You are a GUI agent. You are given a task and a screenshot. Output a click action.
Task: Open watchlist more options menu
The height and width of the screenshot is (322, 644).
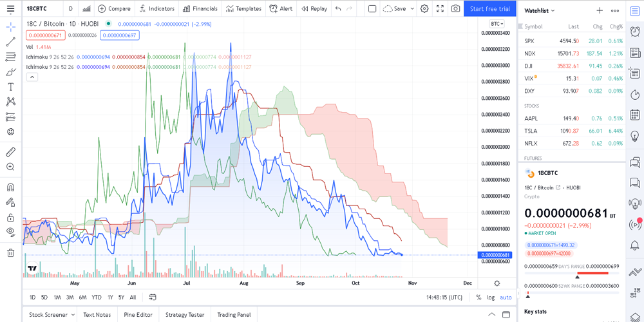pyautogui.click(x=615, y=11)
